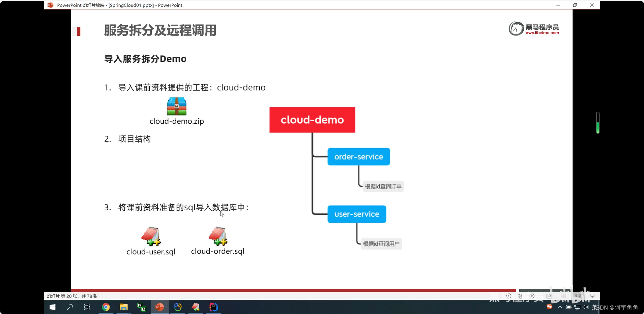Click the PowerPoint logo in title bar
644x314 pixels.
50,5
